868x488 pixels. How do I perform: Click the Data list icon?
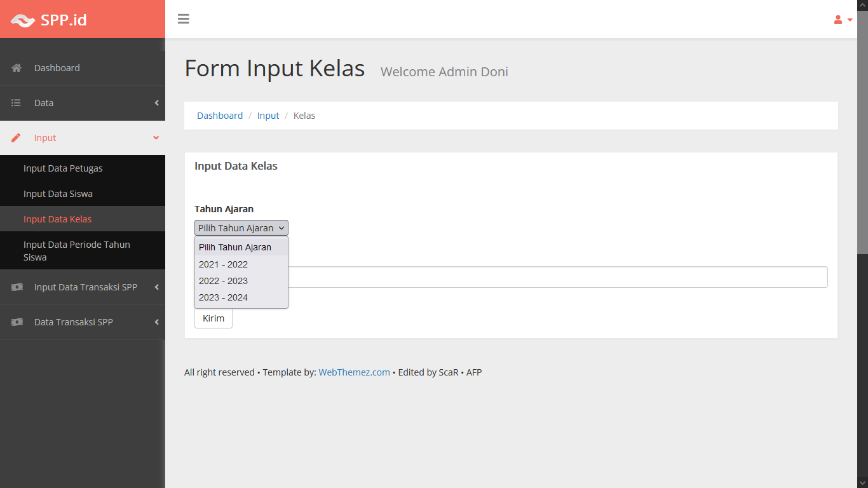click(17, 103)
